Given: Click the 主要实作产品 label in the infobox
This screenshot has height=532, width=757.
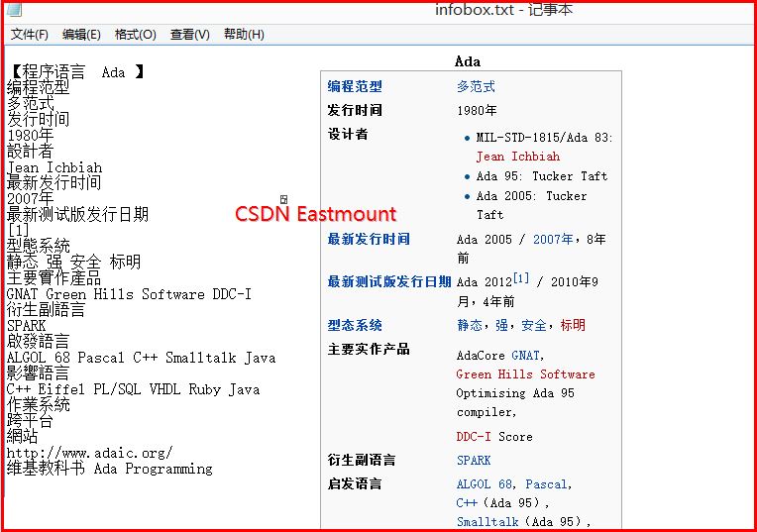Looking at the screenshot, I should pos(369,349).
